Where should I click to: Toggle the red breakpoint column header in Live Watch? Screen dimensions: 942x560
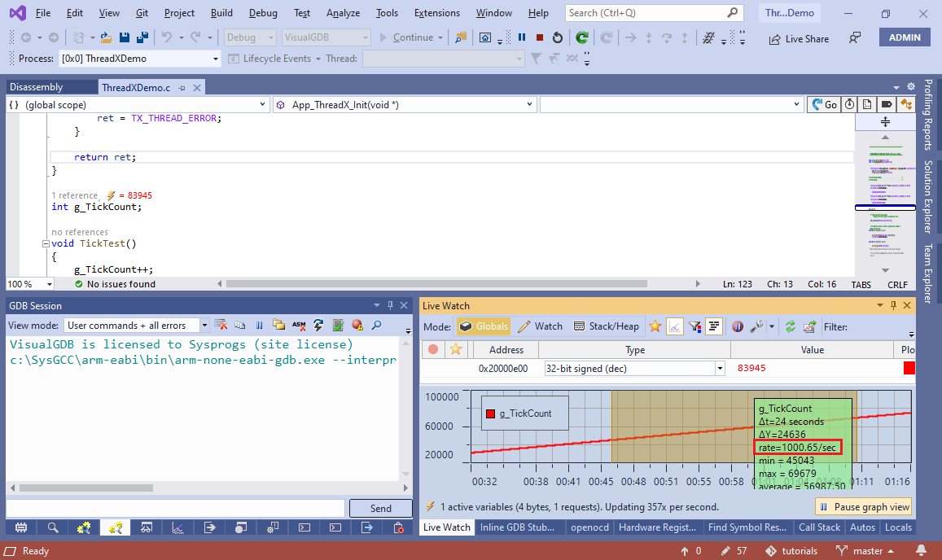(x=433, y=349)
